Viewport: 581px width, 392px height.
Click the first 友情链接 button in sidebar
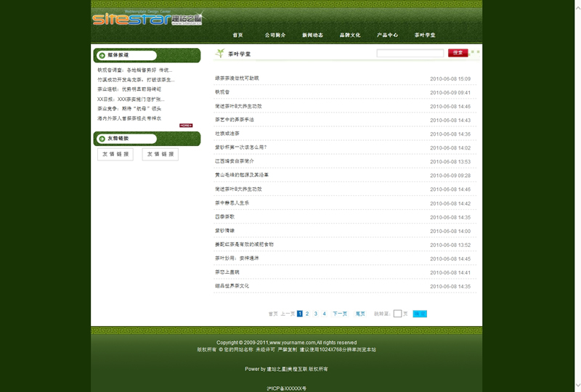115,154
